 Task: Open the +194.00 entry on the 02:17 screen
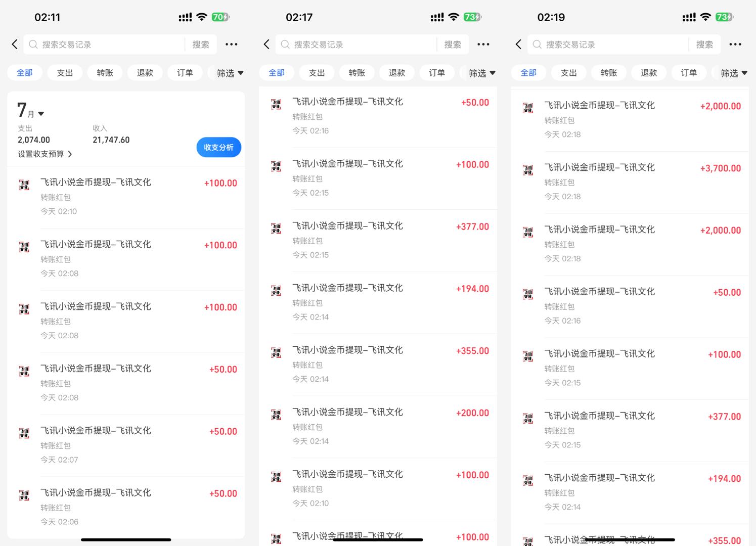pyautogui.click(x=378, y=303)
